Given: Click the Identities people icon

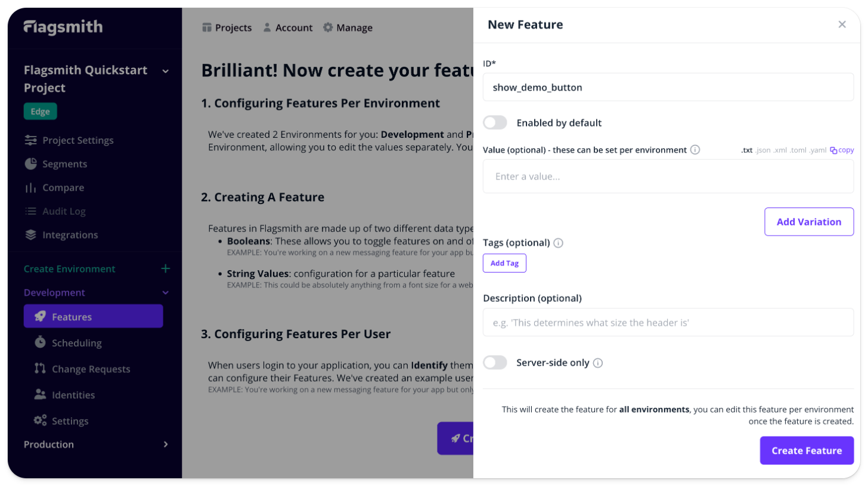Looking at the screenshot, I should coord(40,395).
